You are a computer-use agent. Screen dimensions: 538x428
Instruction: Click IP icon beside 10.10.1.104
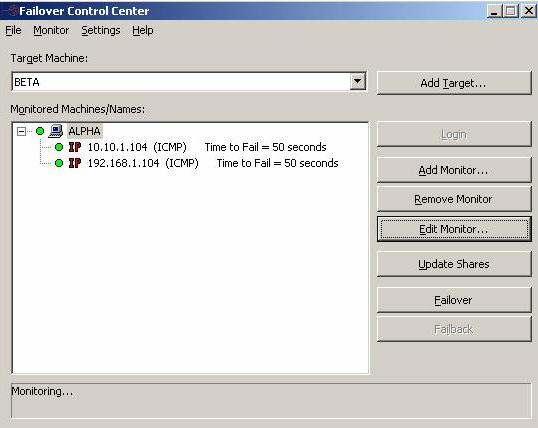75,147
